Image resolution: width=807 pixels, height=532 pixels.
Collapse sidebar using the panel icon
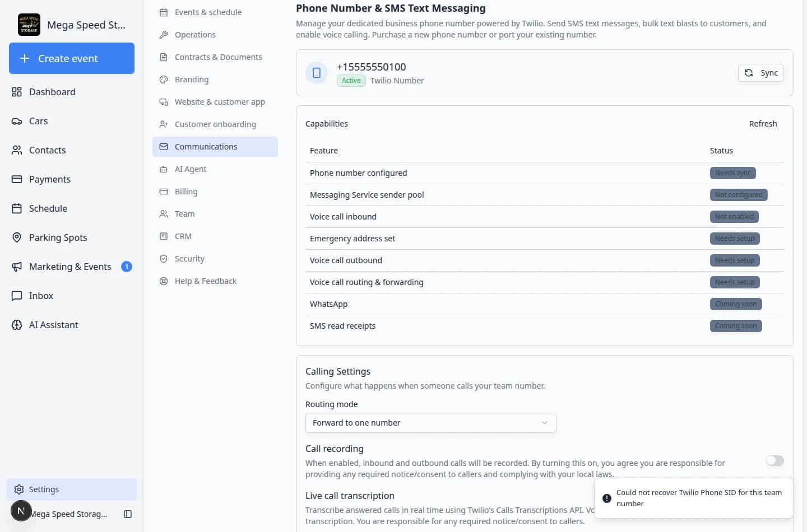[128, 514]
